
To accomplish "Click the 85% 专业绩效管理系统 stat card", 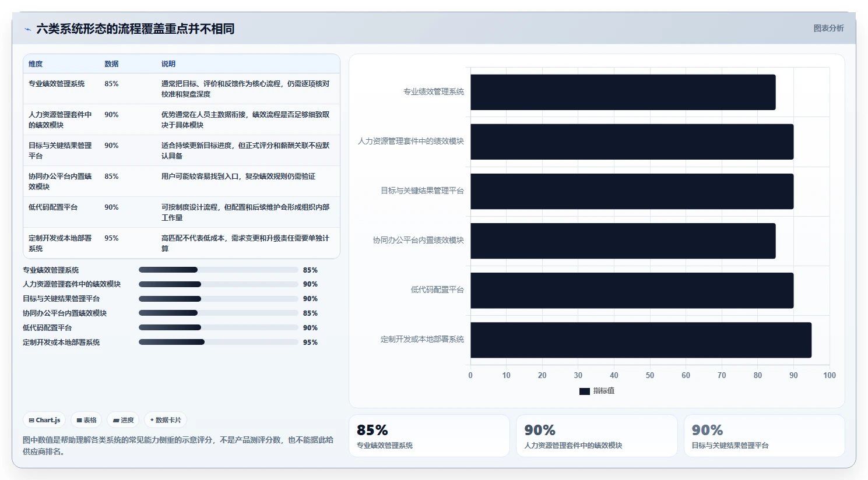I will tap(429, 436).
